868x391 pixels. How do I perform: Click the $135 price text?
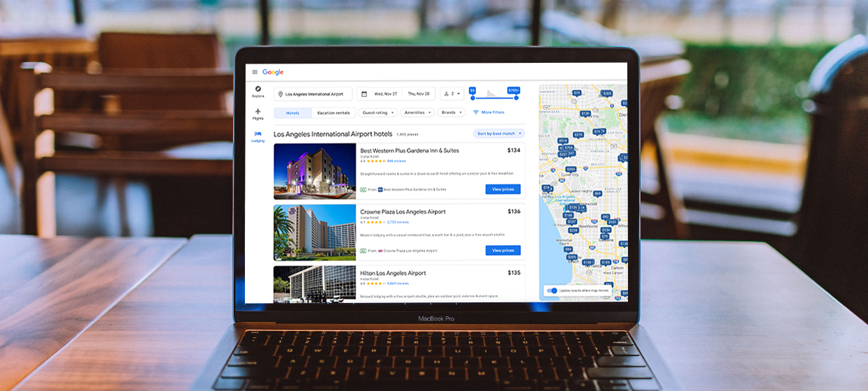tap(514, 273)
